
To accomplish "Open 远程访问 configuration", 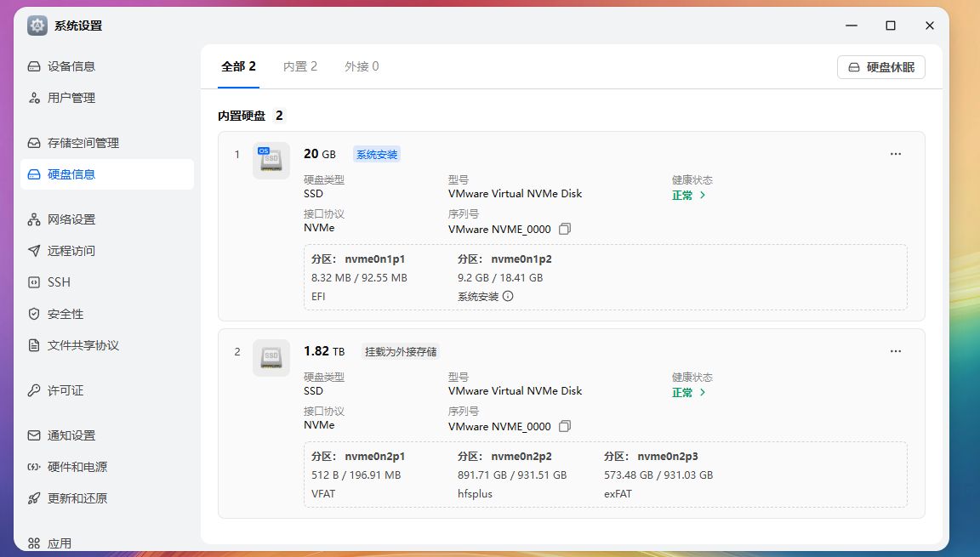I will pos(72,250).
